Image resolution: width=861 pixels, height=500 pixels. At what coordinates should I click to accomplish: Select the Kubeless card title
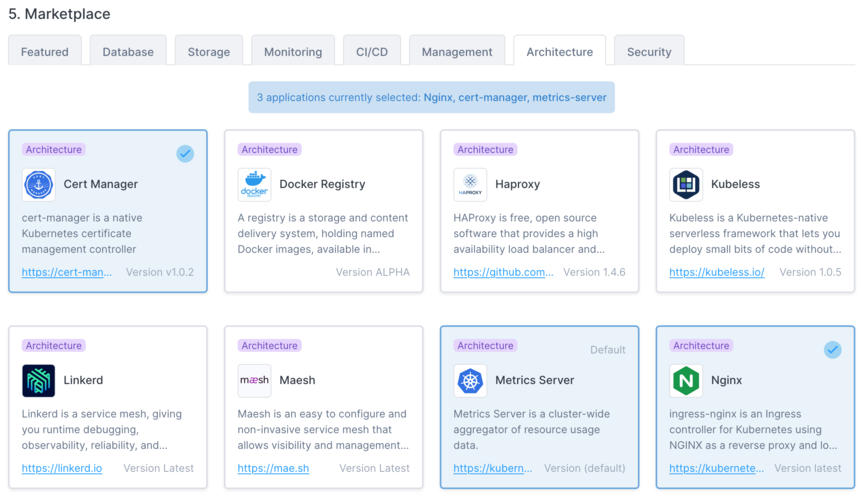tap(735, 184)
